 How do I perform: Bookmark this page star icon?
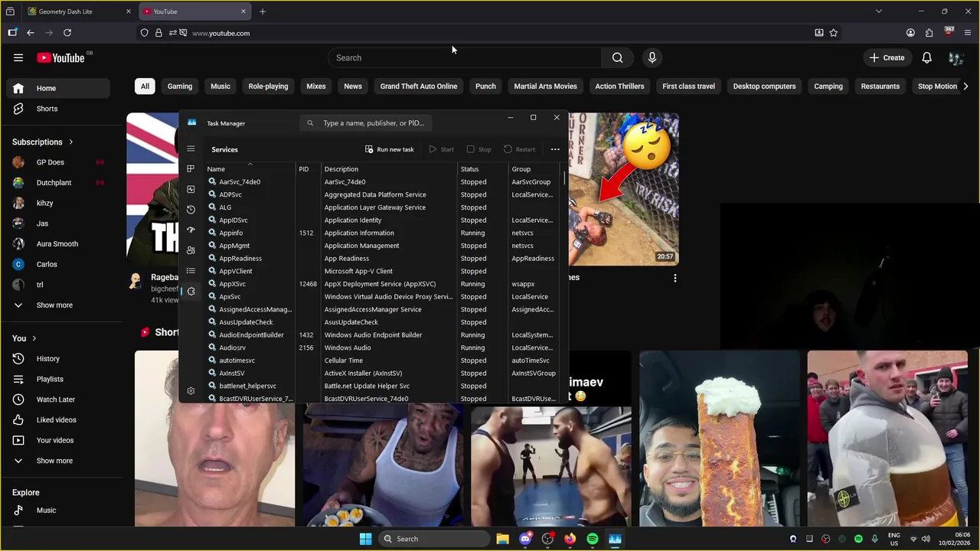click(x=834, y=33)
